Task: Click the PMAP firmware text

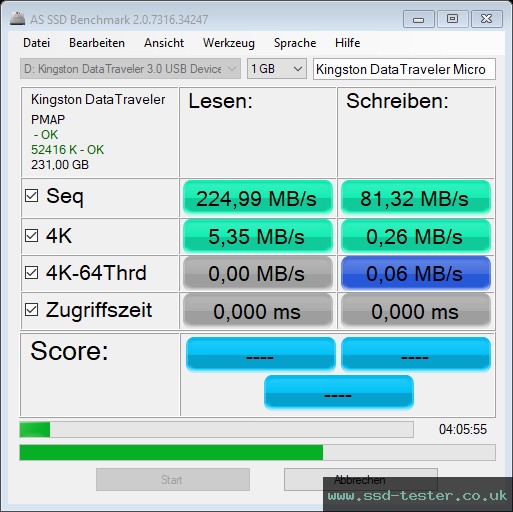Action: 48,119
